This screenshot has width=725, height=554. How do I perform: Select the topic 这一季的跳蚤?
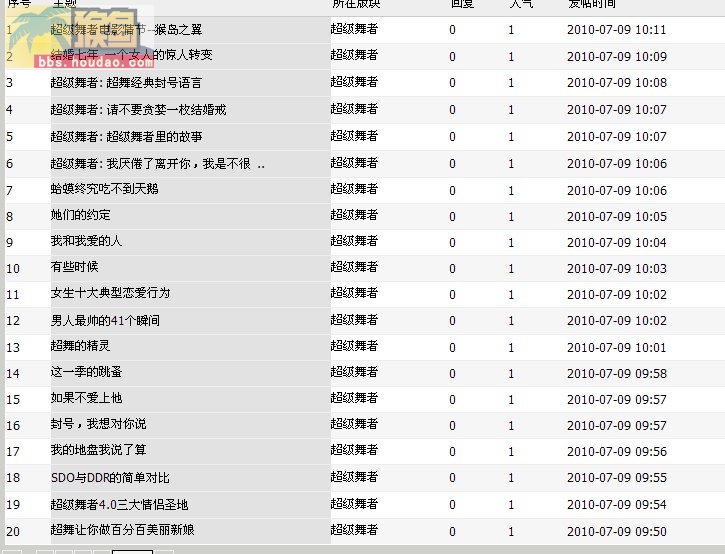[86, 371]
